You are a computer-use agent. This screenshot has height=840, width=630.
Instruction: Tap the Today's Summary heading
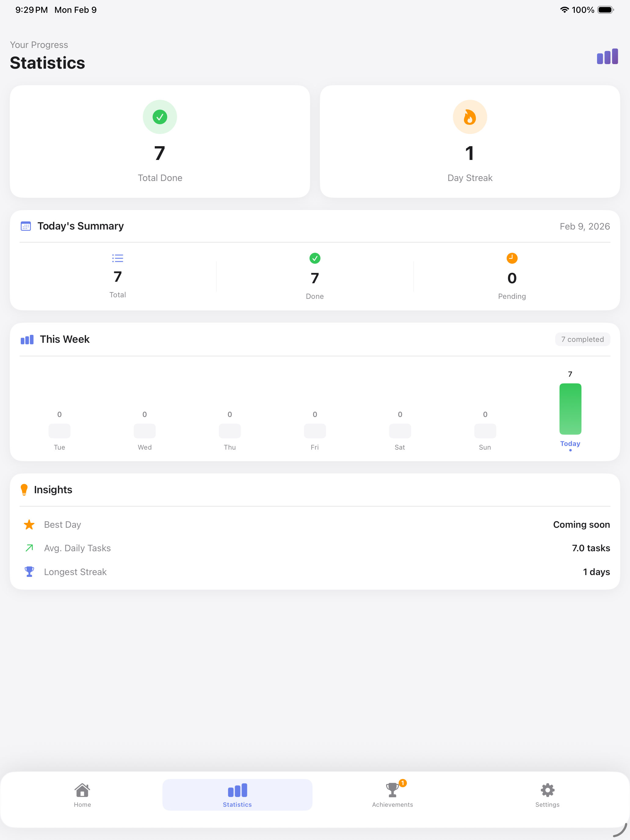(81, 226)
